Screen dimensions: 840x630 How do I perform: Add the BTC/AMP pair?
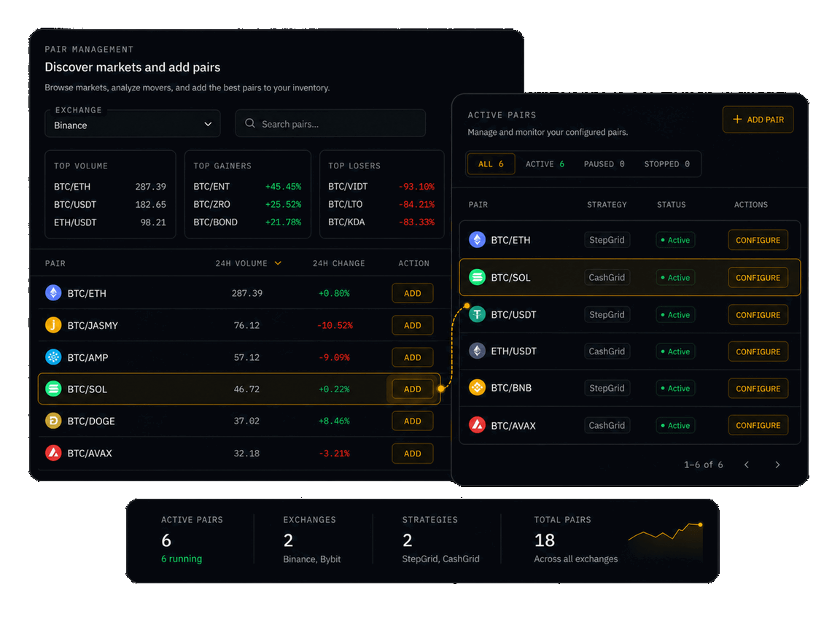click(413, 357)
